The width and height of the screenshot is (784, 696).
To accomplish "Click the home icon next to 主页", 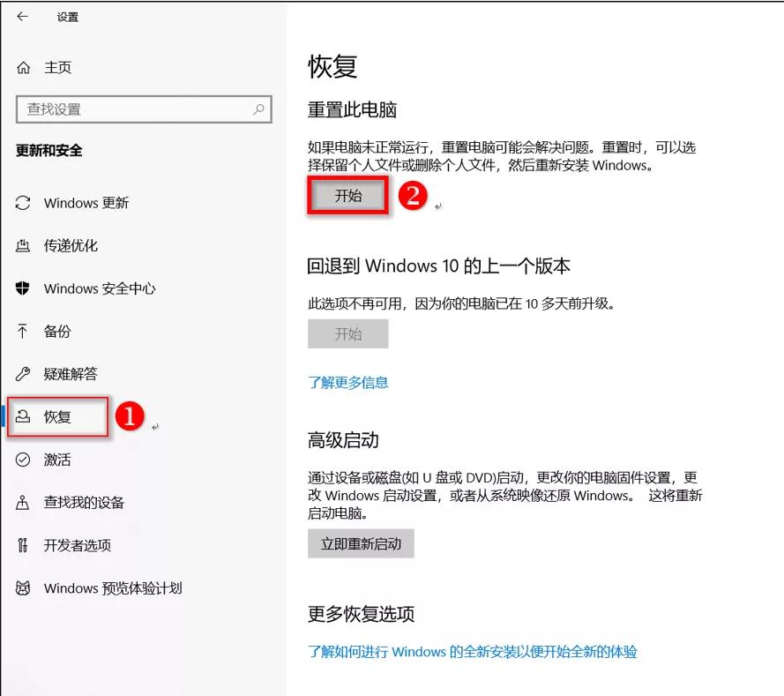I will click(x=20, y=66).
